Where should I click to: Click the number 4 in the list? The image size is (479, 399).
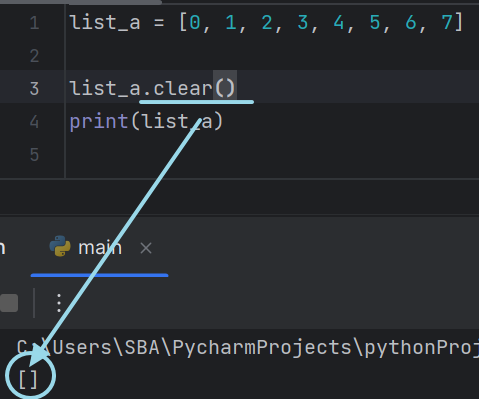[339, 23]
